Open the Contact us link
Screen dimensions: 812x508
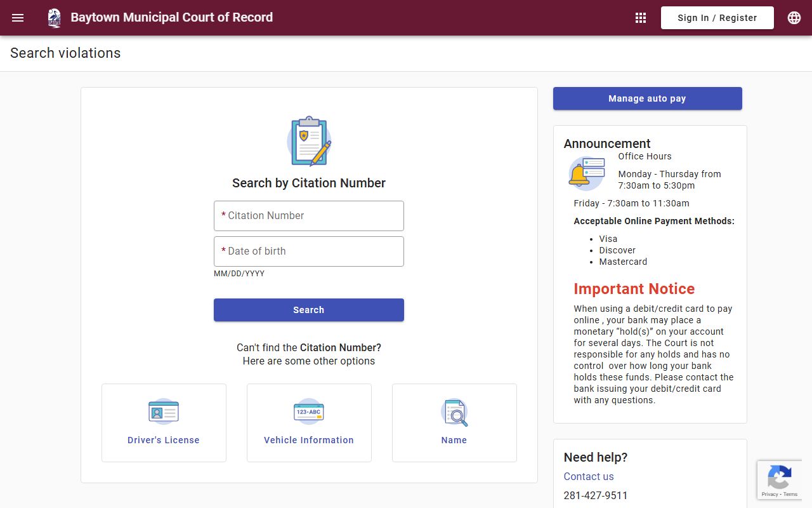pyautogui.click(x=589, y=476)
